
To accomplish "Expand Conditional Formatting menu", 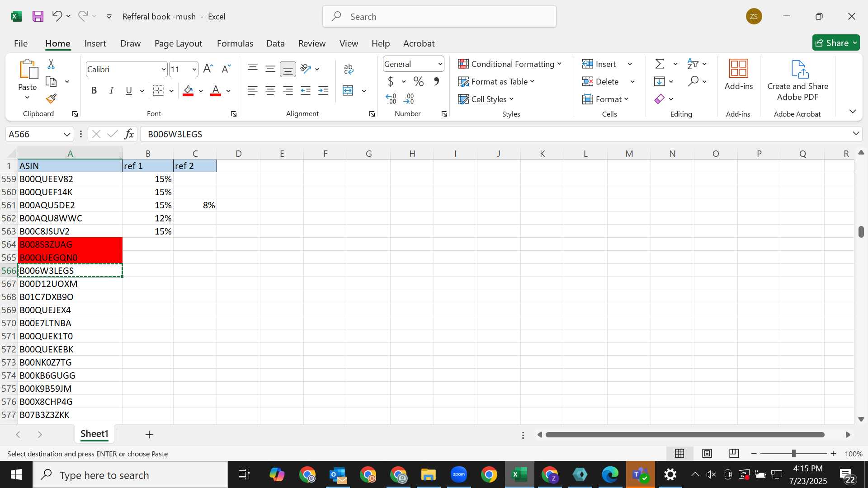I will point(509,64).
